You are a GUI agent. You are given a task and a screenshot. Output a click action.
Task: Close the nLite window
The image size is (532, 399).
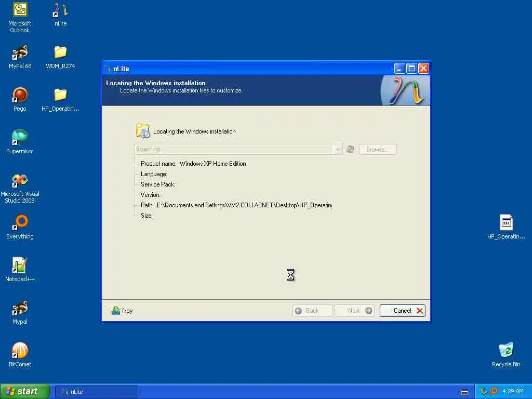coord(423,69)
